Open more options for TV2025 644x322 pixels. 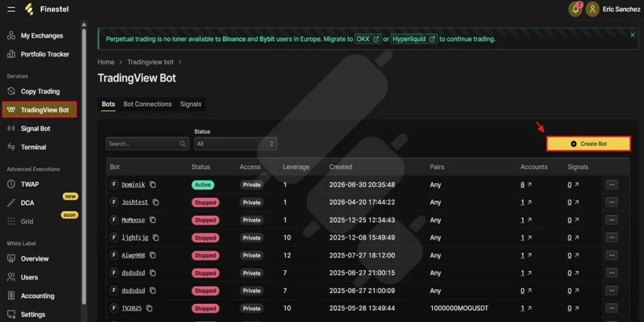611,308
